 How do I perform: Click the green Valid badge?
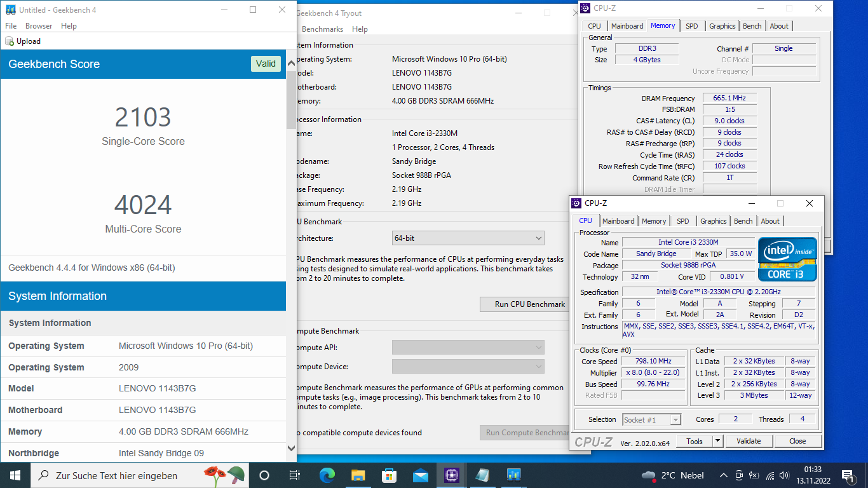coord(266,64)
